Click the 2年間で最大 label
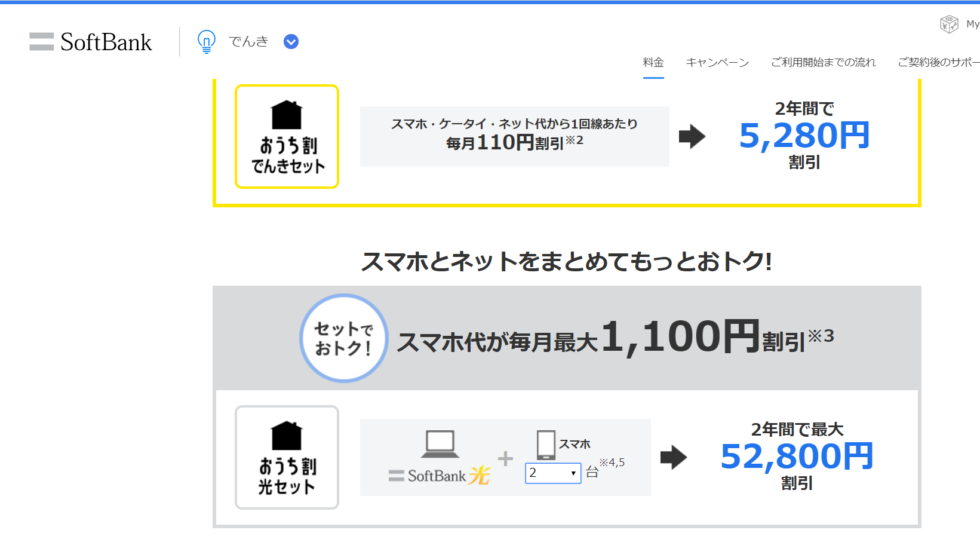 tap(797, 429)
